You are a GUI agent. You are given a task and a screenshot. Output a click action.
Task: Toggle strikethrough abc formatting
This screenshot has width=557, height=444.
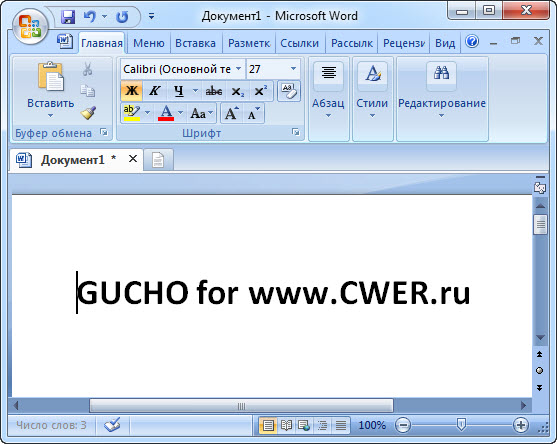point(214,91)
